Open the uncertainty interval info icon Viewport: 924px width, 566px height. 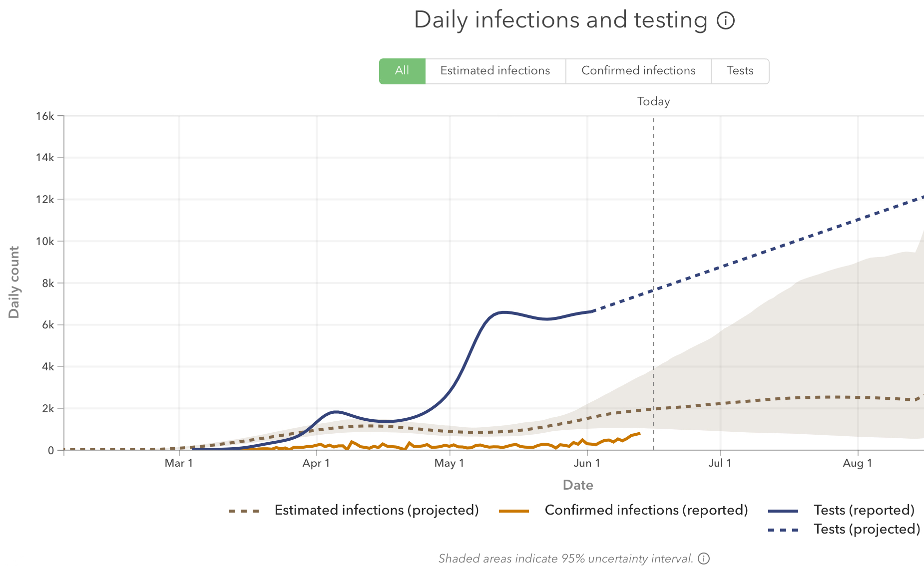[x=704, y=559]
